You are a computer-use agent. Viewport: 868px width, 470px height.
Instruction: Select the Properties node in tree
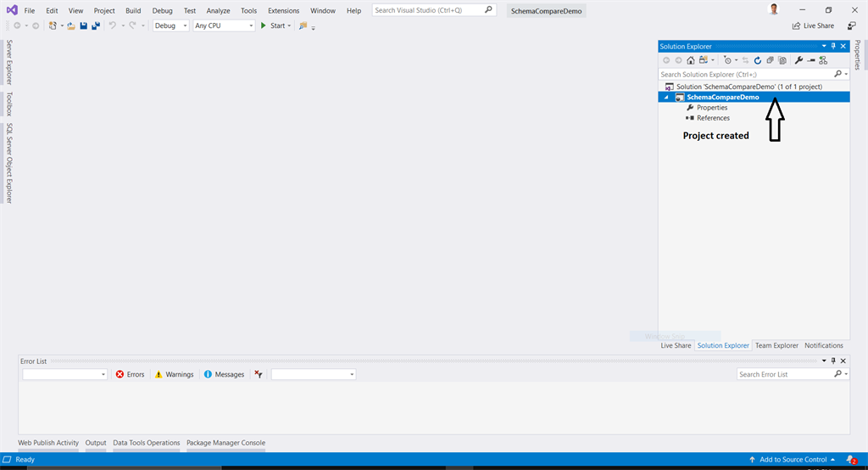pyautogui.click(x=712, y=108)
